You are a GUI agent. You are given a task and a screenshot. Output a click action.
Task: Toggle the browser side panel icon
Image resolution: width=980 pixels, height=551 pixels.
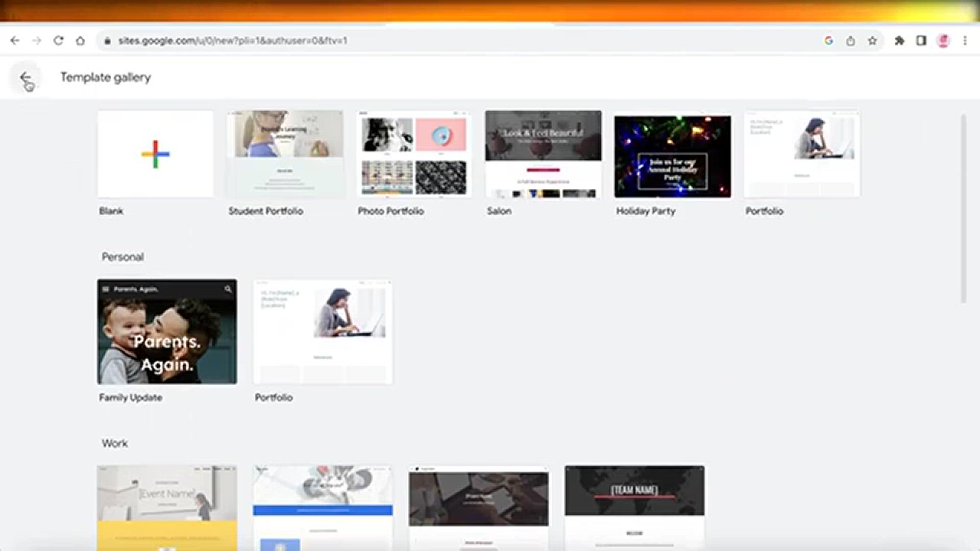click(921, 41)
